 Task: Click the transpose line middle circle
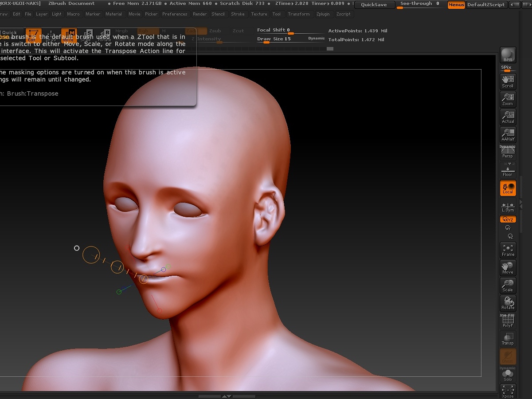coord(117,267)
